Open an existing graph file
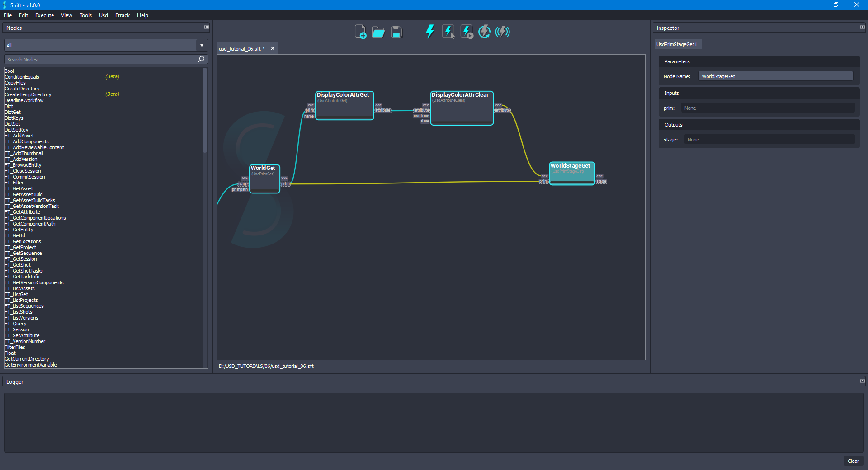 click(x=378, y=32)
